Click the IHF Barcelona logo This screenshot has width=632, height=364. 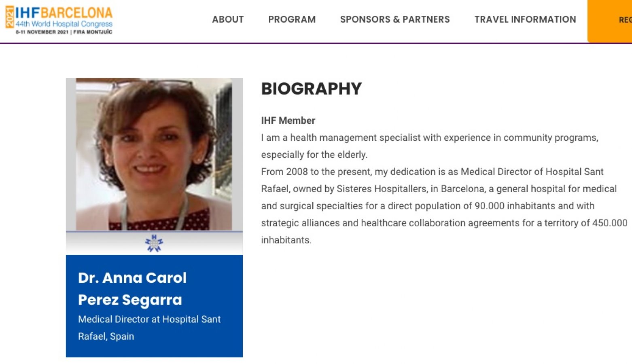click(x=64, y=13)
